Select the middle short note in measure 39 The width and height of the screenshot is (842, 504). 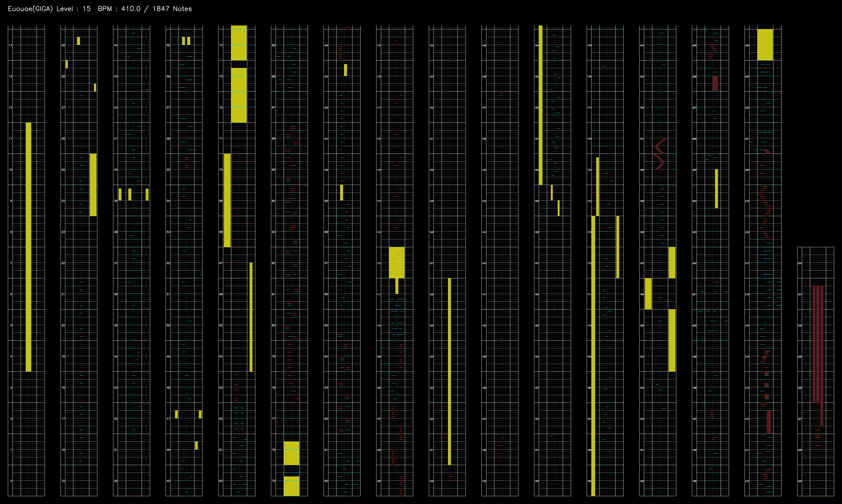click(130, 195)
